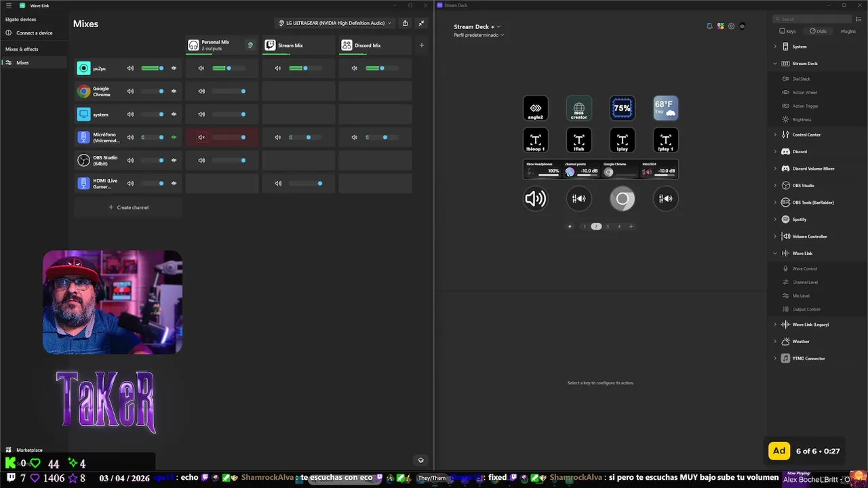Mute the pc2pc channel master
Screen dimensions: 868x488
point(130,68)
